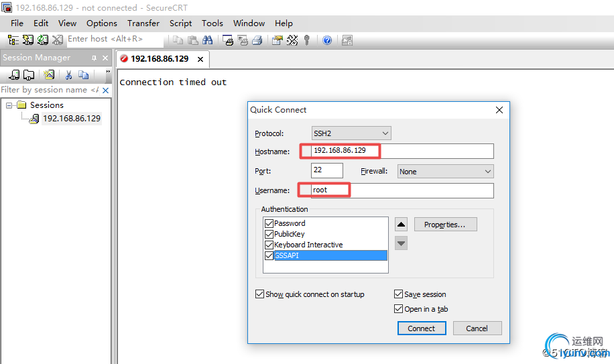Open the Options menu
614x364 pixels.
pos(102,23)
